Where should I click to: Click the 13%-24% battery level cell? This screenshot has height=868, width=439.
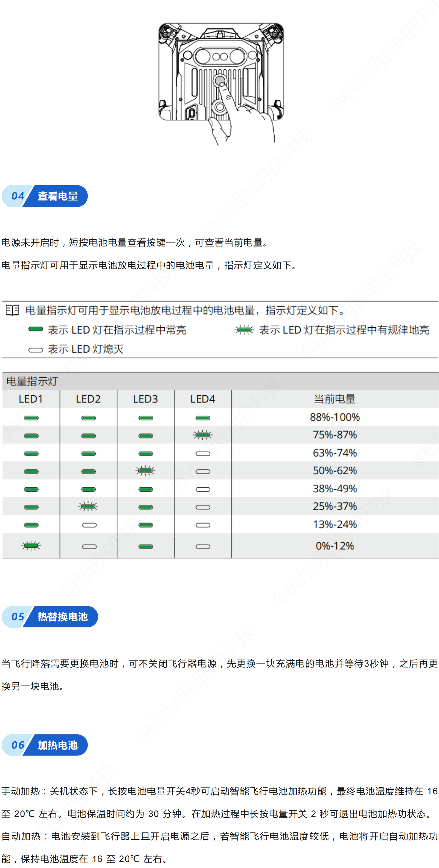tap(335, 524)
